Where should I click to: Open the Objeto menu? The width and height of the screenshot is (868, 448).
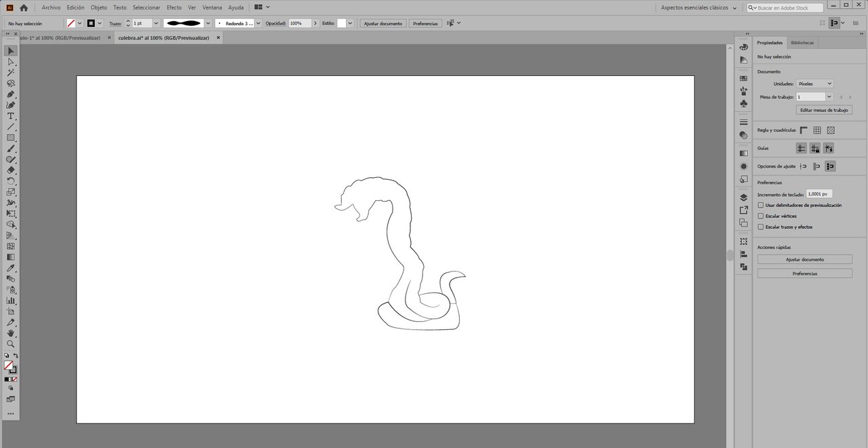point(99,7)
